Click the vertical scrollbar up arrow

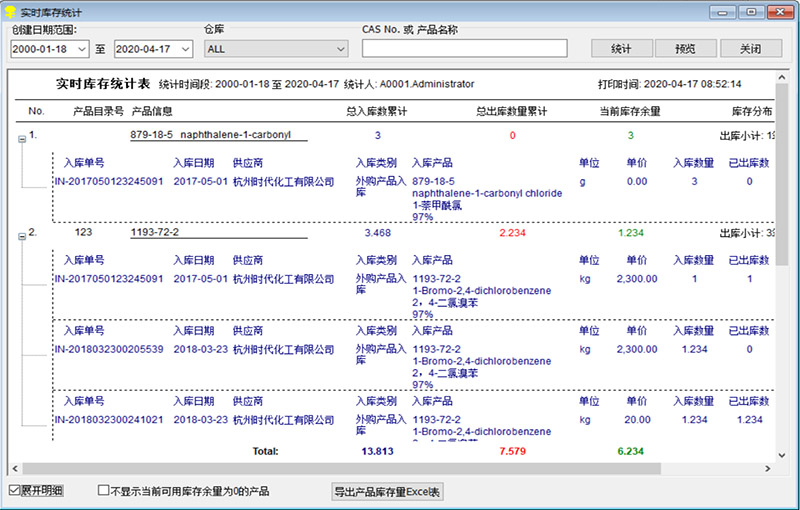(782, 77)
